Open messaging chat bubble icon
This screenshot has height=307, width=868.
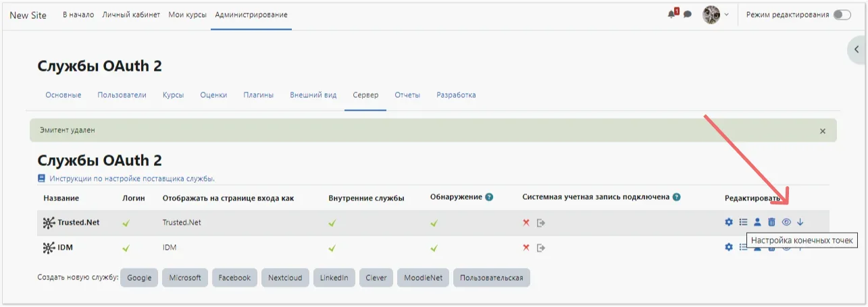688,14
